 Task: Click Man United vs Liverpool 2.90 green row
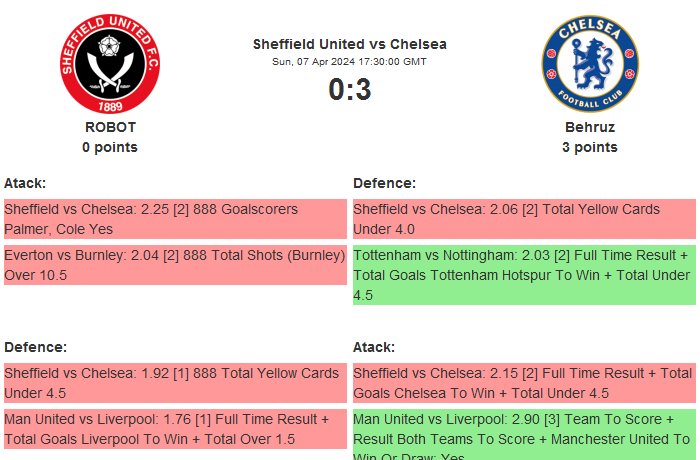tap(523, 433)
